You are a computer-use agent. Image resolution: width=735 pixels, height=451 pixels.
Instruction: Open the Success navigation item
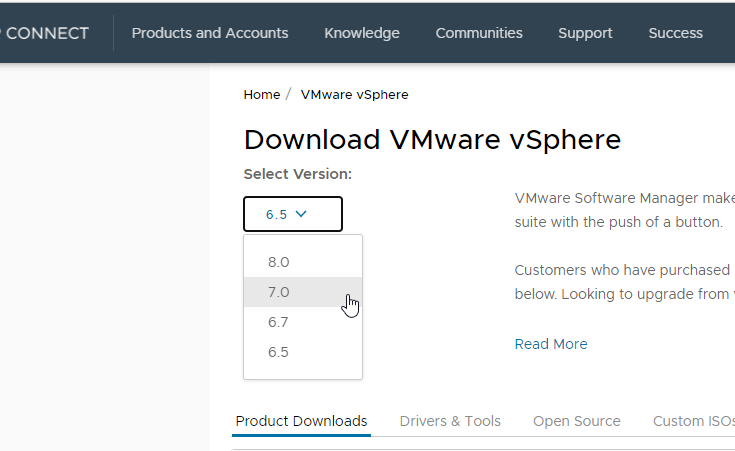point(675,33)
